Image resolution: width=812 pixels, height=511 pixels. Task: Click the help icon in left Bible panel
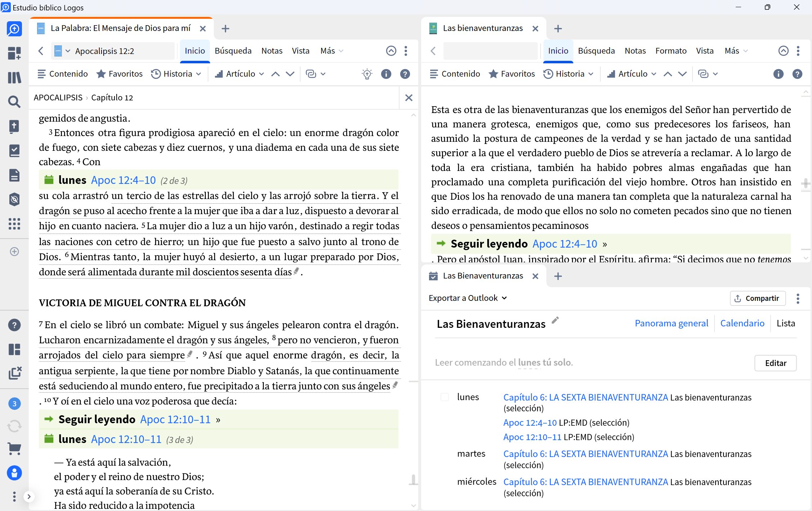click(x=405, y=74)
